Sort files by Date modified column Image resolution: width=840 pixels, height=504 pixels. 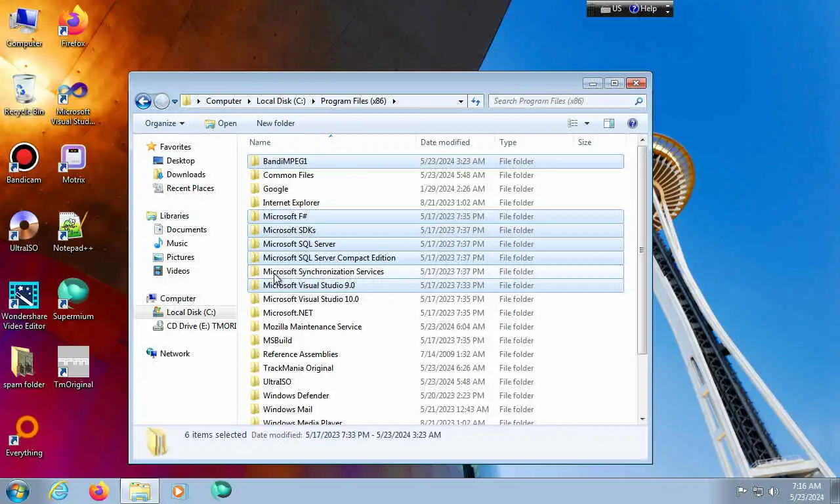pos(455,142)
